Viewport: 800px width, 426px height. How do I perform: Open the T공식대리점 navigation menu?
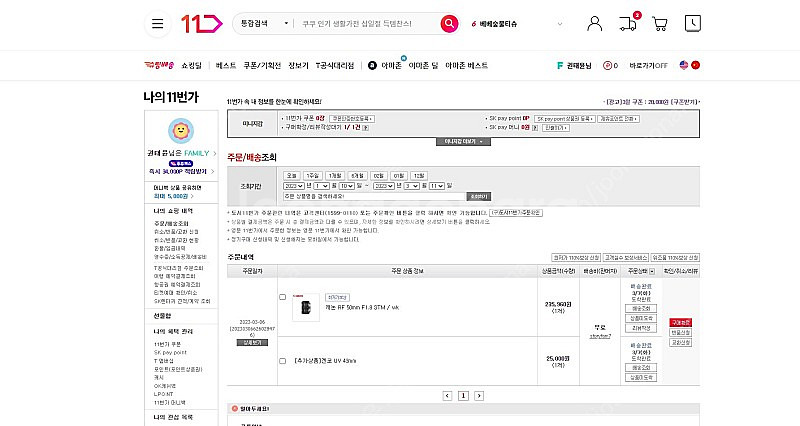pyautogui.click(x=335, y=65)
